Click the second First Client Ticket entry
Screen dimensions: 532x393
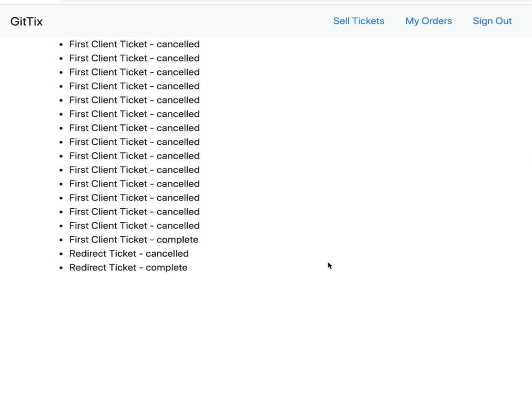[x=134, y=58]
